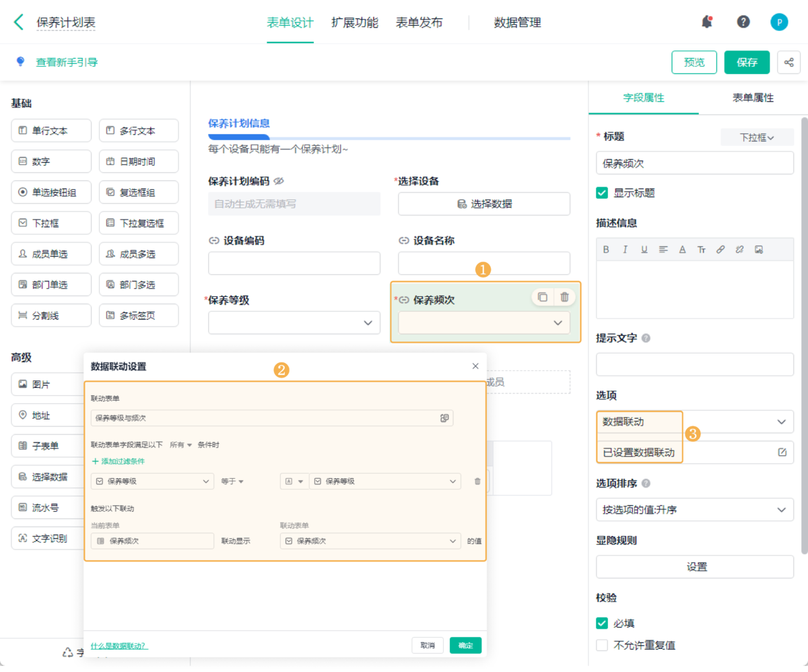Click the 保存 button
The image size is (808, 672).
coord(747,62)
